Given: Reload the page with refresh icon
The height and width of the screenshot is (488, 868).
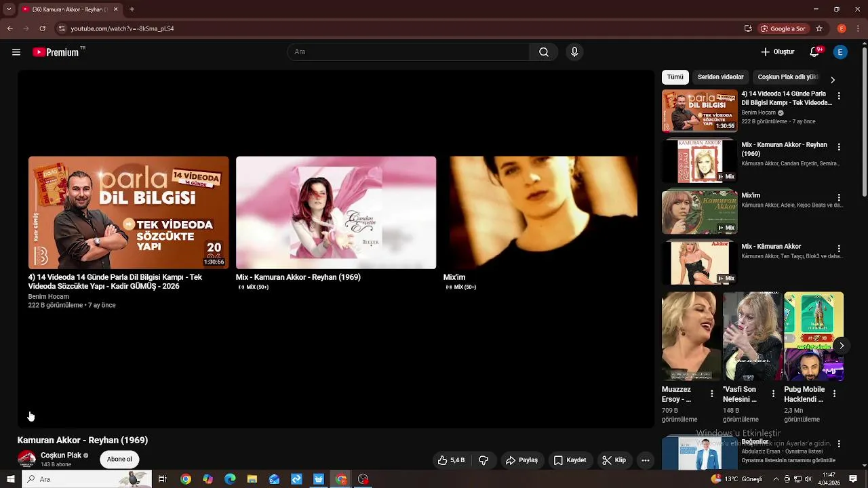Looking at the screenshot, I should [x=42, y=28].
